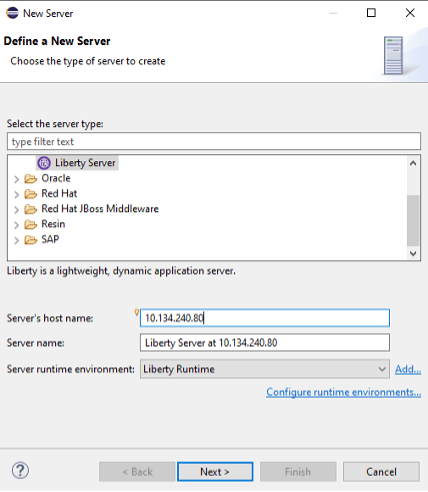Viewport: 428px width, 492px height.
Task: Click the SAP folder icon
Action: tap(31, 240)
